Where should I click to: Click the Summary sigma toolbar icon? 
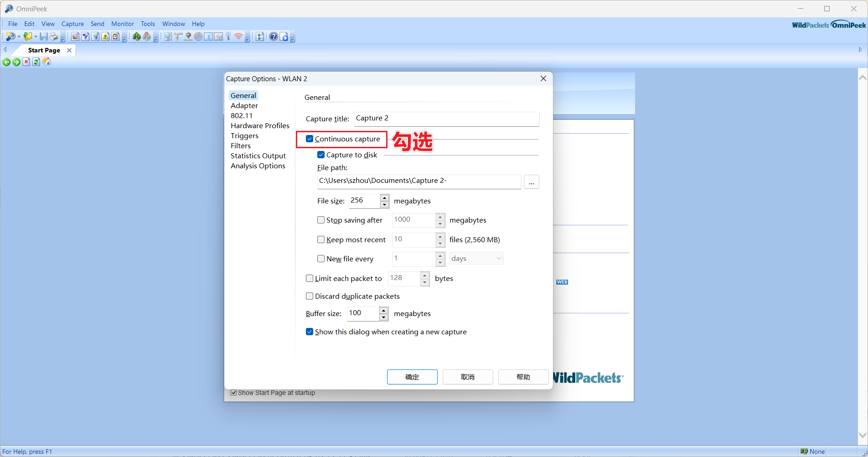208,36
